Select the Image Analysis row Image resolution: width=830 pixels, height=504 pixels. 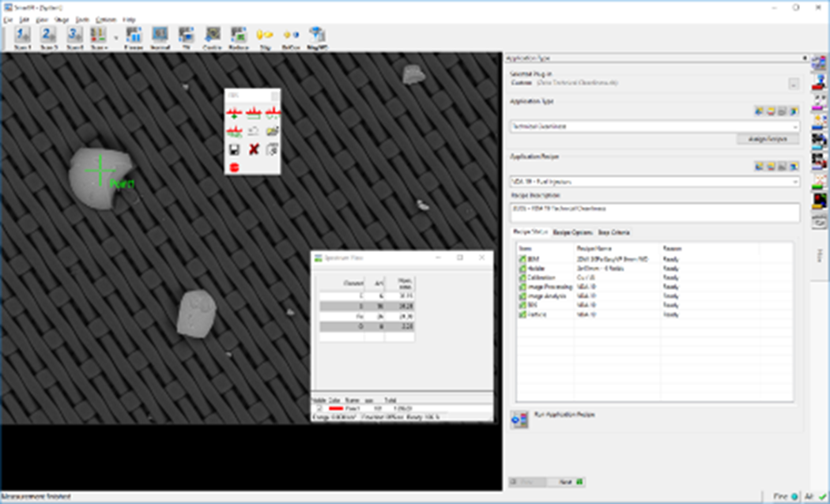pos(655,296)
